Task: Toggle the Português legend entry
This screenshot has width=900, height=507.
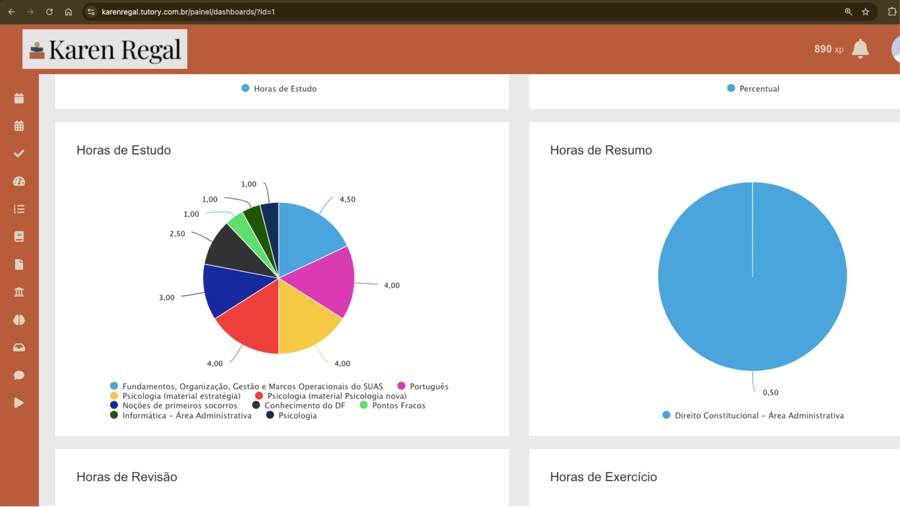Action: coord(423,386)
